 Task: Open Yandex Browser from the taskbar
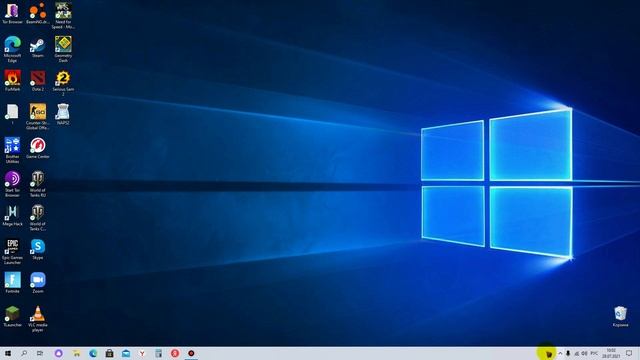point(142,353)
